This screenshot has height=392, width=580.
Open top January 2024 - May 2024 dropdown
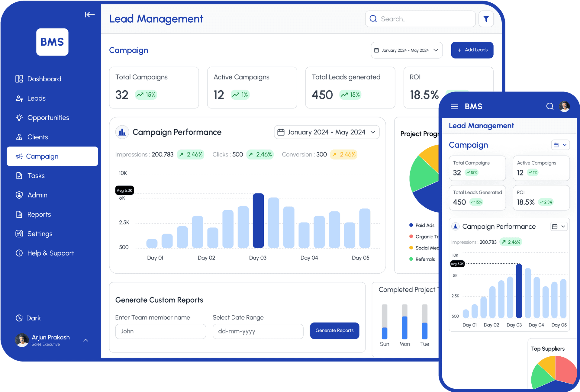point(406,50)
